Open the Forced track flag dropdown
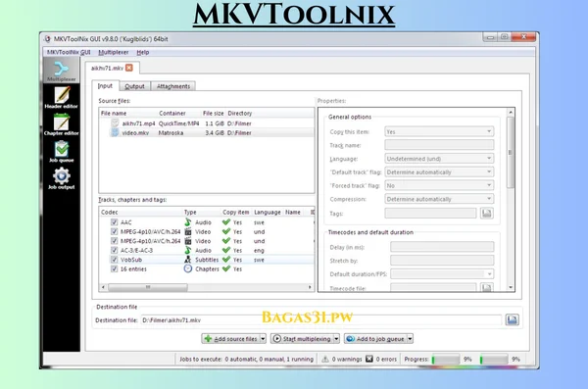588x389 pixels. pos(439,185)
